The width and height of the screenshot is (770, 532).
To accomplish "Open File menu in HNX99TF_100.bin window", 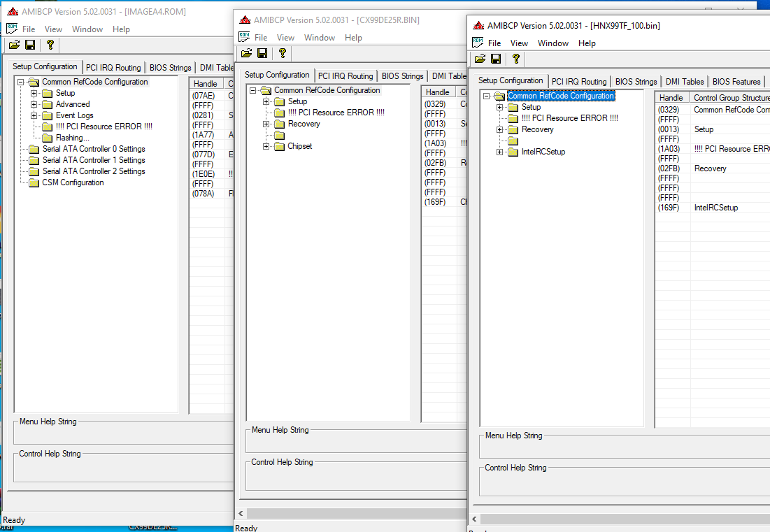I will point(494,43).
